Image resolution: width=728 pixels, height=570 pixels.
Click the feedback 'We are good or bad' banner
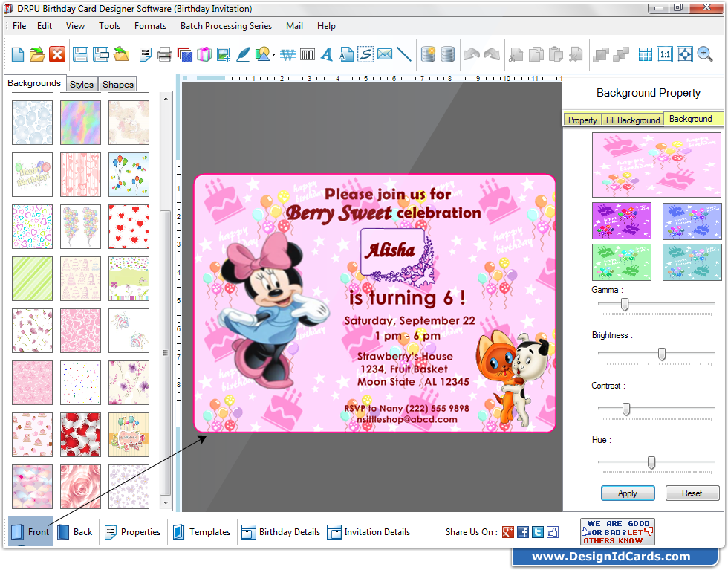pyautogui.click(x=617, y=532)
